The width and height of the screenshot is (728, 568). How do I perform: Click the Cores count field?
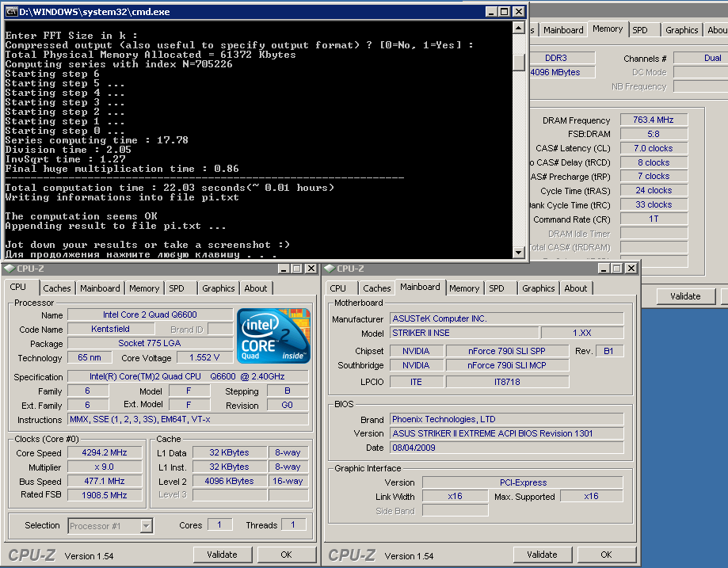(x=219, y=524)
